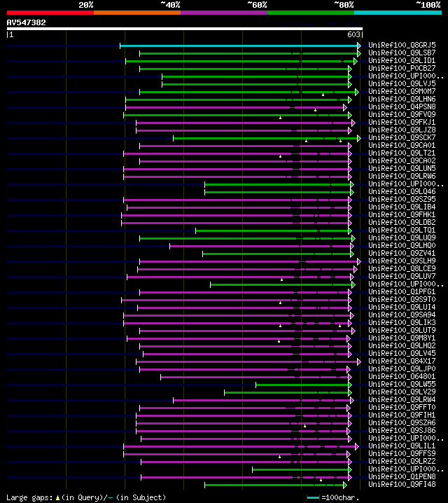
Task: Select the UniRef100_Q9SA94 label
Action: [x=402, y=315]
